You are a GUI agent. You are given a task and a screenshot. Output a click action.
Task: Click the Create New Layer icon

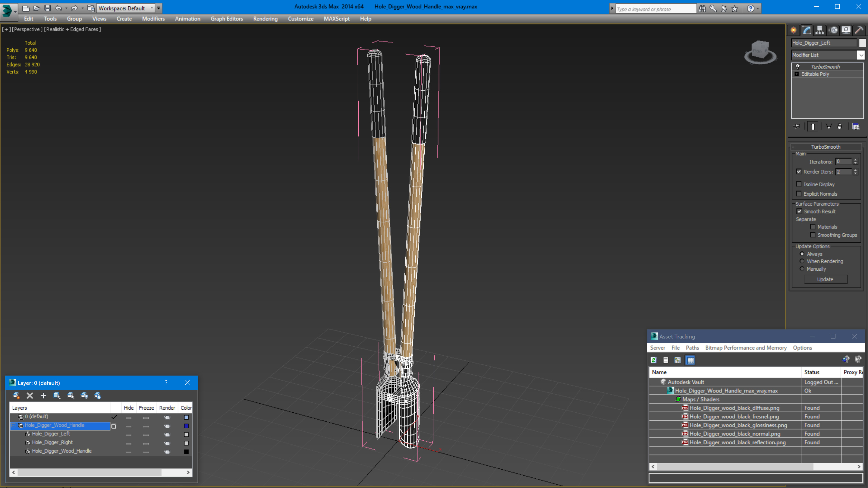pos(16,395)
